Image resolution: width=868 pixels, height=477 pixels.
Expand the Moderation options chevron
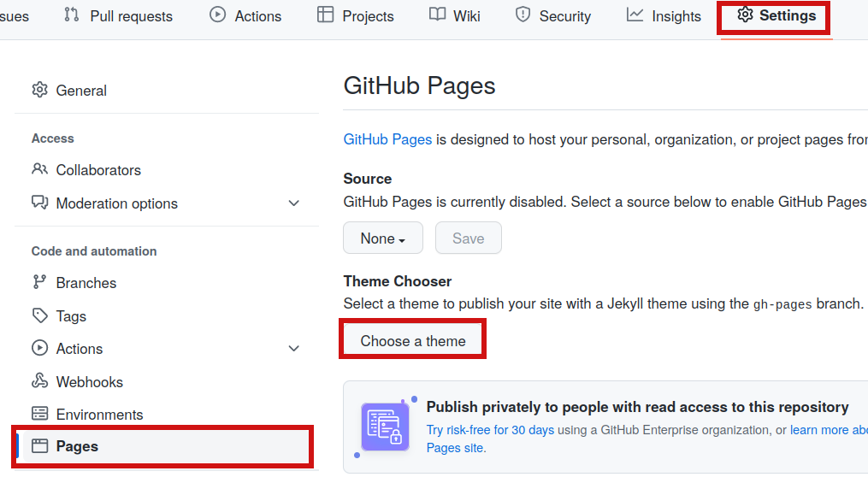point(294,203)
